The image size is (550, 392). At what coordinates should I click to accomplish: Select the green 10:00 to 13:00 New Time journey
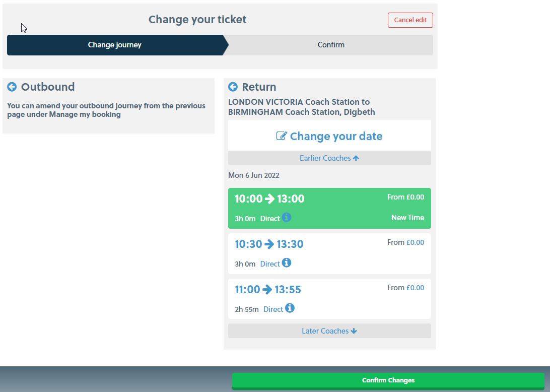(x=329, y=209)
